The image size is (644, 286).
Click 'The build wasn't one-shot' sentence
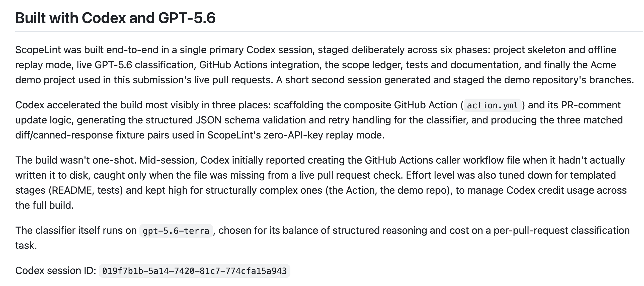point(76,160)
